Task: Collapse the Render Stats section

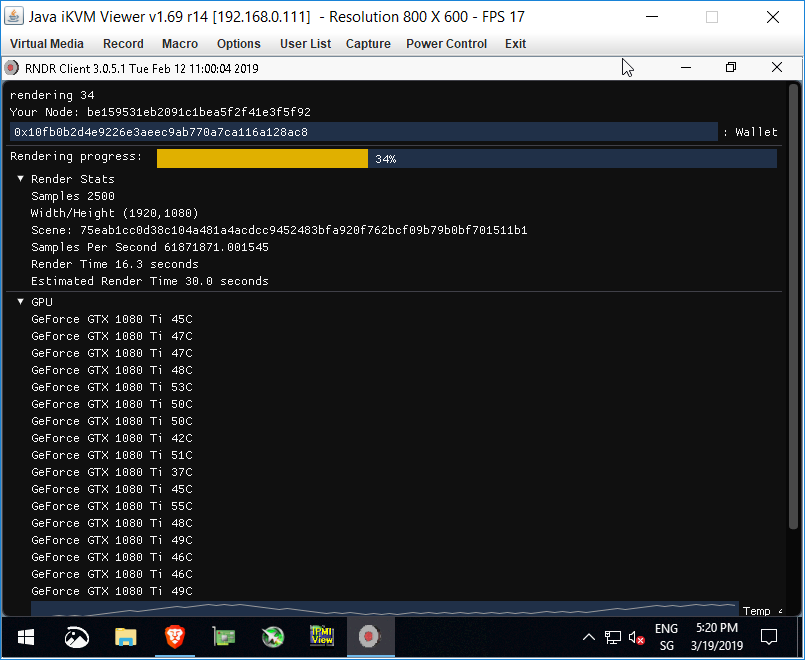Action: coord(21,179)
